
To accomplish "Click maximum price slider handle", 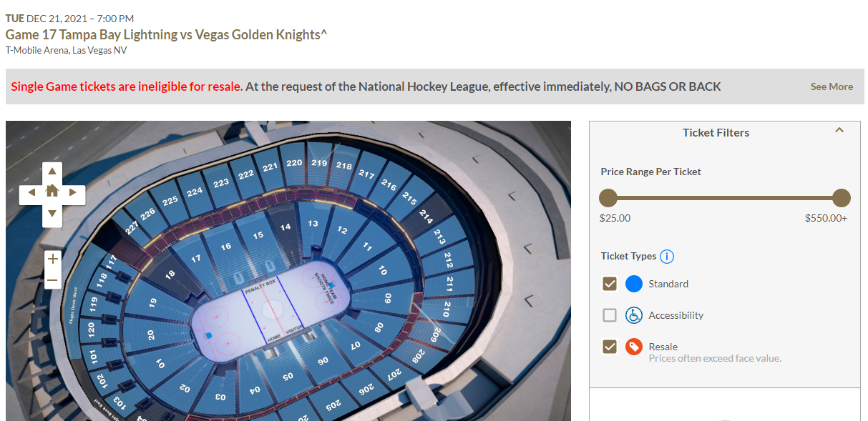I will pos(842,198).
